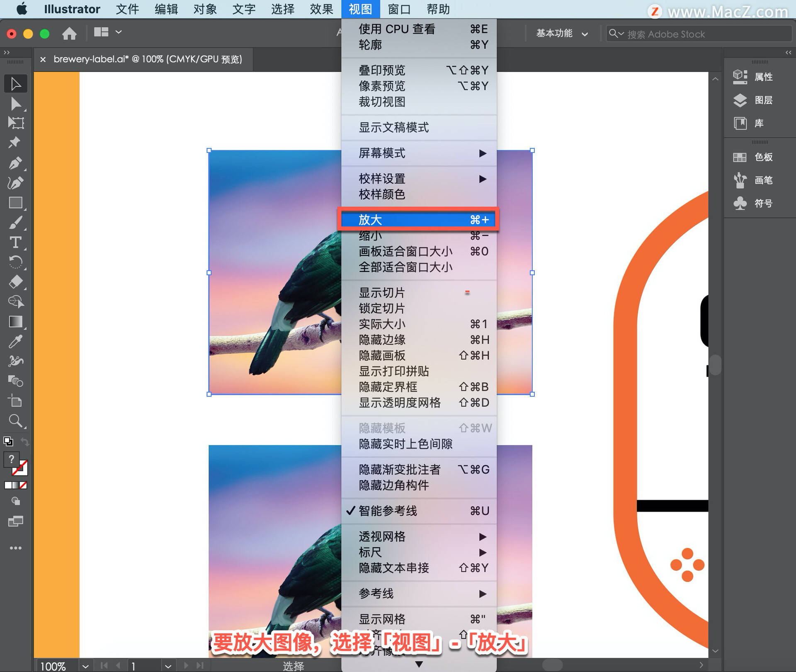The image size is (796, 672).
Task: Open the Layers panel icon
Action: pos(740,100)
